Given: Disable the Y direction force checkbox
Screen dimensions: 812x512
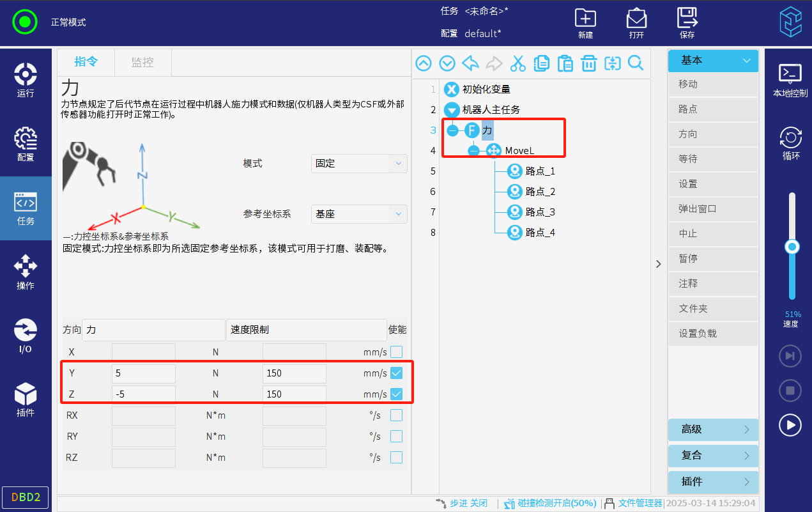Looking at the screenshot, I should [397, 373].
